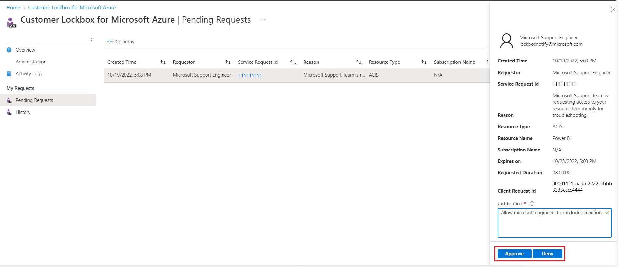644x267 pixels.
Task: Open Activity Logs page
Action: click(29, 74)
